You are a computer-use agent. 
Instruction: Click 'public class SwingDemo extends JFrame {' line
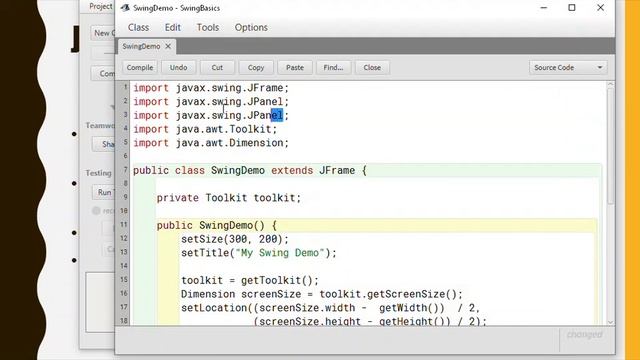250,171
